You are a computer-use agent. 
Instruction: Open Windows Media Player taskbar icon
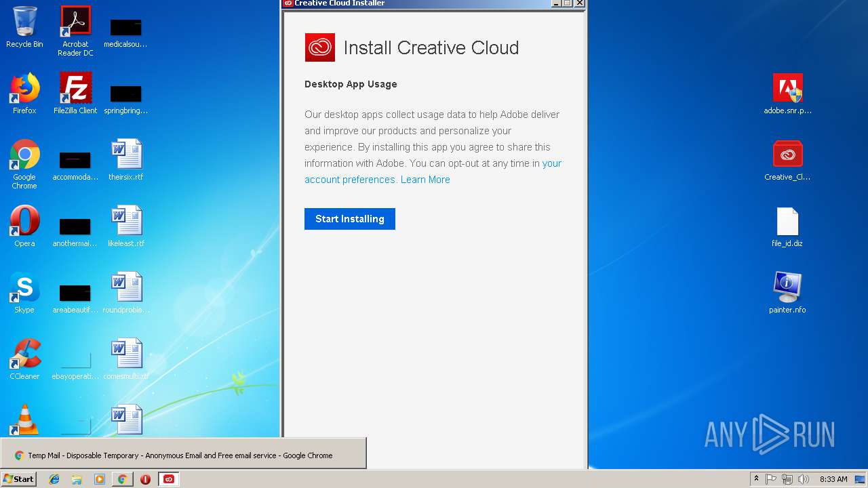(x=100, y=479)
